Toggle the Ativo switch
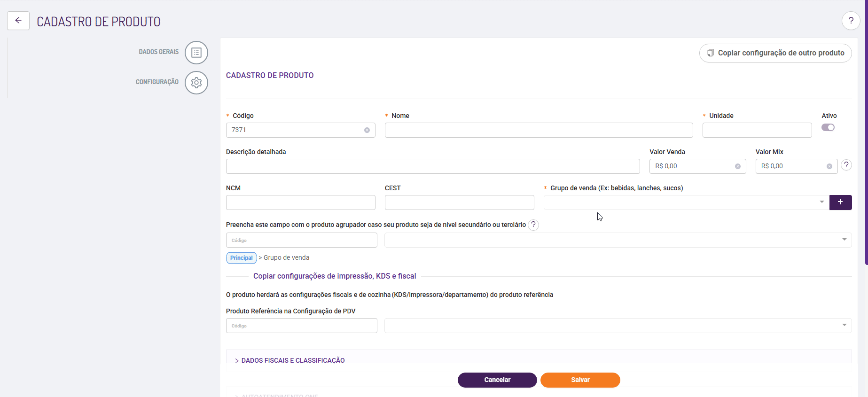The height and width of the screenshot is (397, 868). pos(828,127)
